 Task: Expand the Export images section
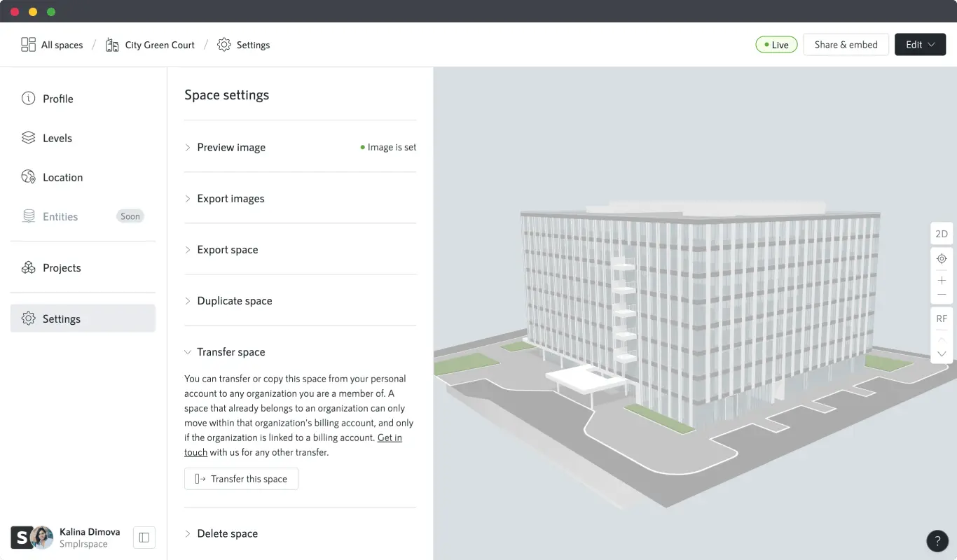coord(300,198)
